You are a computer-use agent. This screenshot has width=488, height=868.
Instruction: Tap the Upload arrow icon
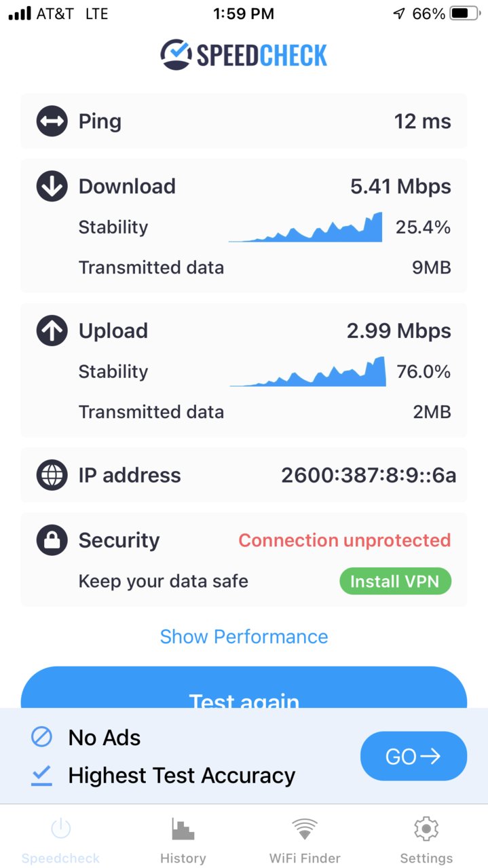coord(52,331)
